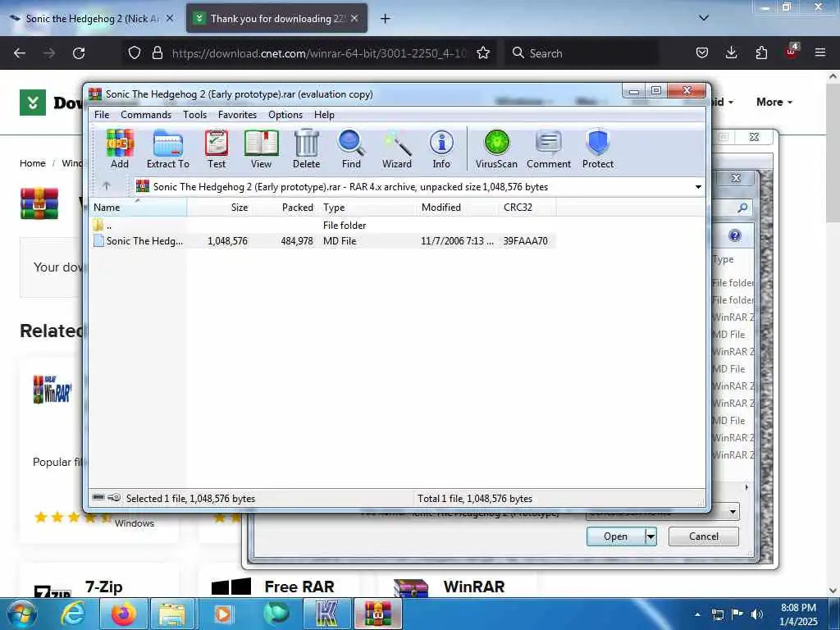Sort list by Size column header
The image size is (840, 630).
tap(220, 208)
